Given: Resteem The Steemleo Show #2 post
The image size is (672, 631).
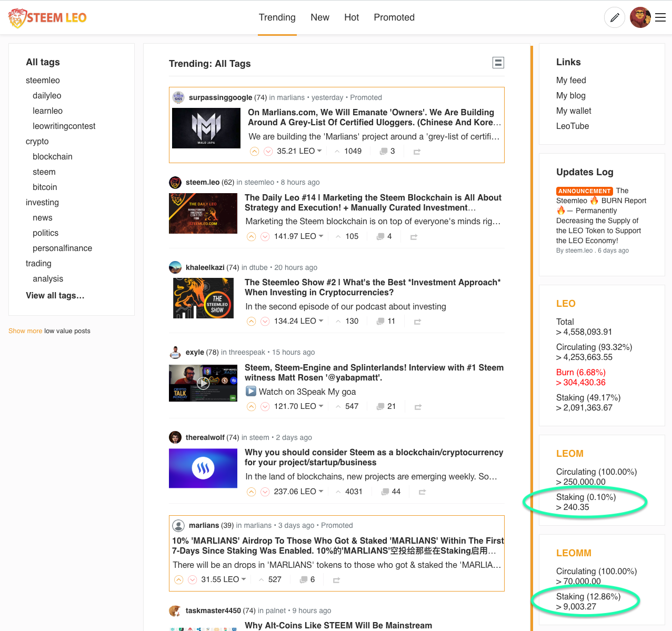Looking at the screenshot, I should coord(417,322).
